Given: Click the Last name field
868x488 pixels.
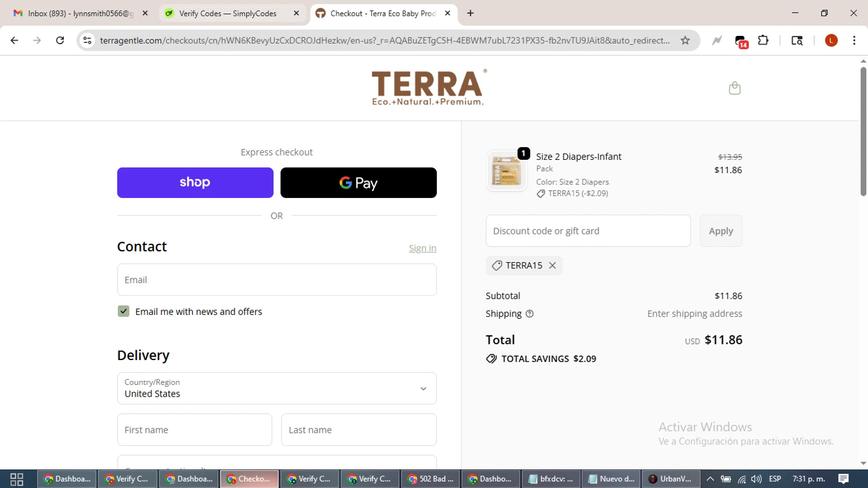Looking at the screenshot, I should [x=359, y=430].
